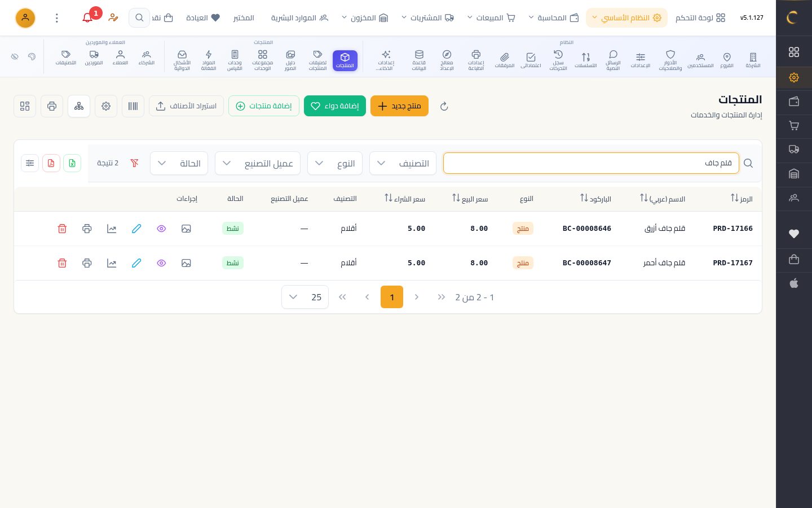Image resolution: width=812 pixels, height=508 pixels.
Task: Export the products list to Excel
Action: (72, 163)
